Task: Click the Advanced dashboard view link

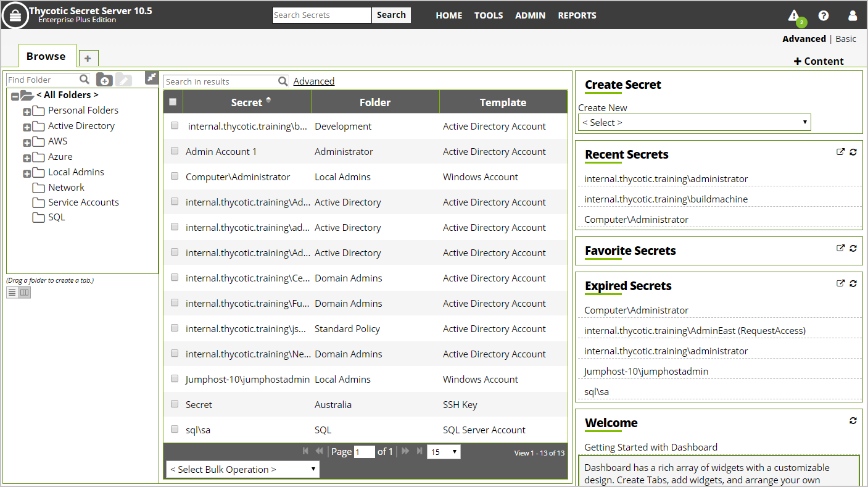Action: pyautogui.click(x=804, y=38)
